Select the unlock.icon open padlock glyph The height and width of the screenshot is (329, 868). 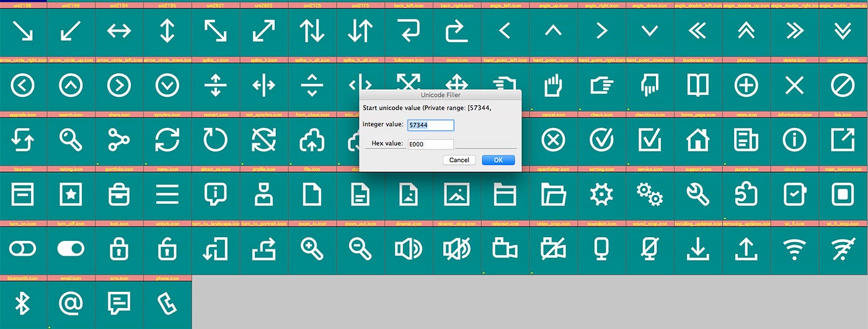pos(167,250)
